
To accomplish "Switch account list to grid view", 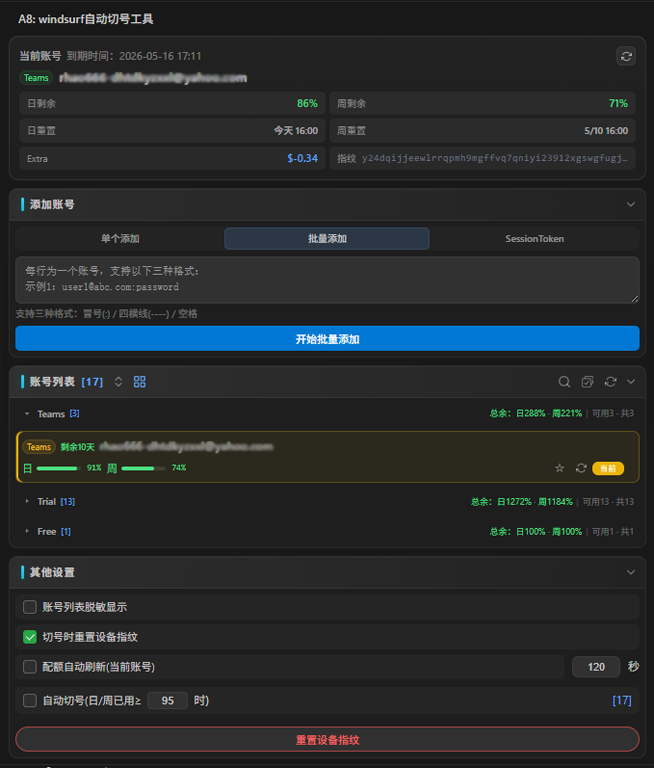I will 140,382.
